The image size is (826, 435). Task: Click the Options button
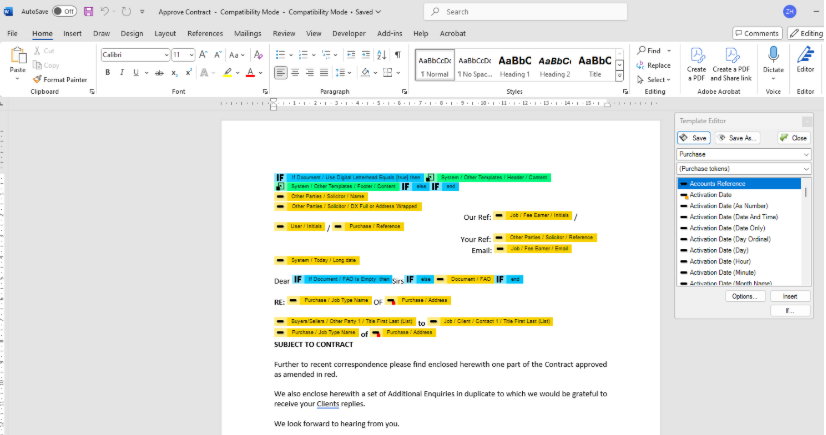click(x=744, y=296)
